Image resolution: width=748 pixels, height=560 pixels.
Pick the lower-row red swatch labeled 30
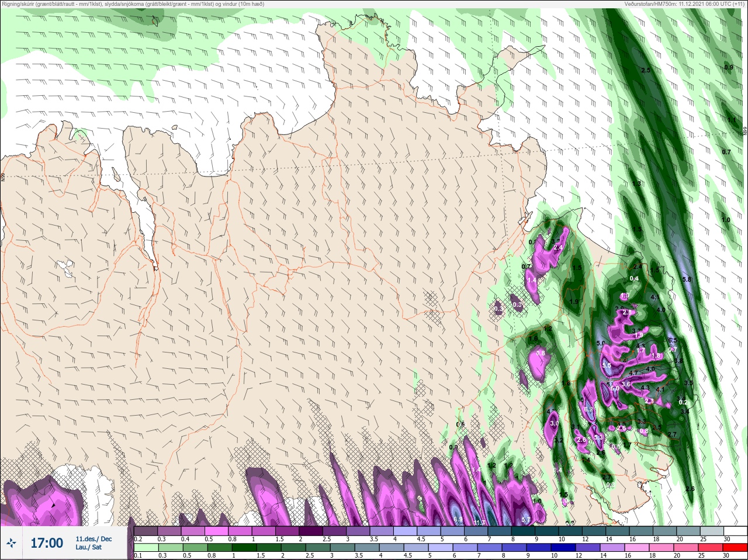(x=735, y=548)
